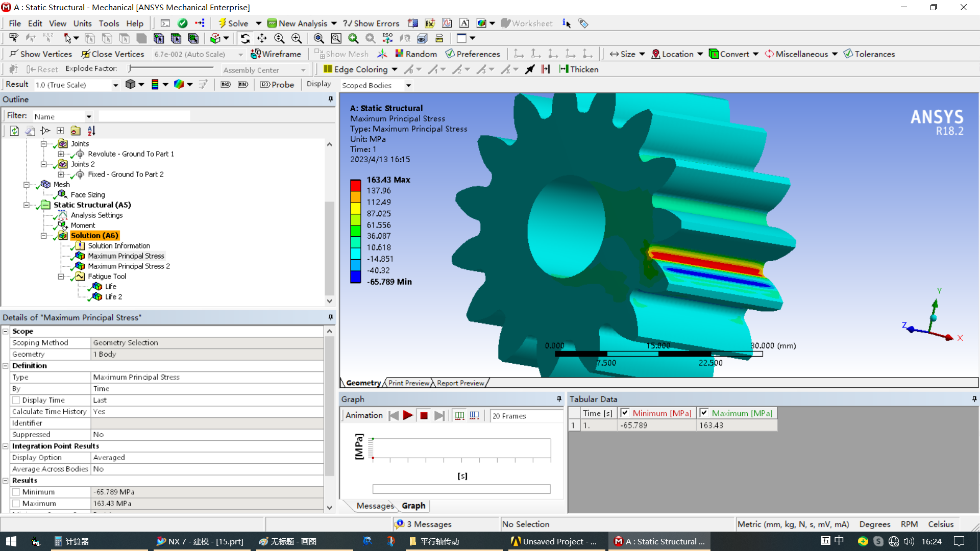Click the dark blue legend color band

click(x=356, y=277)
